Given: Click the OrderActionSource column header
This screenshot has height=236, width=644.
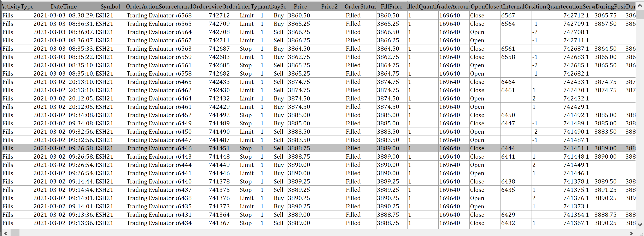Looking at the screenshot, I should [151, 6].
